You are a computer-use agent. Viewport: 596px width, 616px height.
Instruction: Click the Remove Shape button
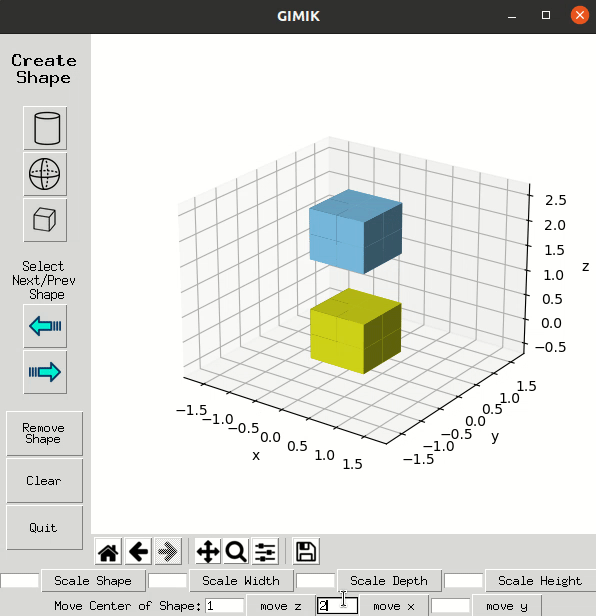pyautogui.click(x=44, y=433)
